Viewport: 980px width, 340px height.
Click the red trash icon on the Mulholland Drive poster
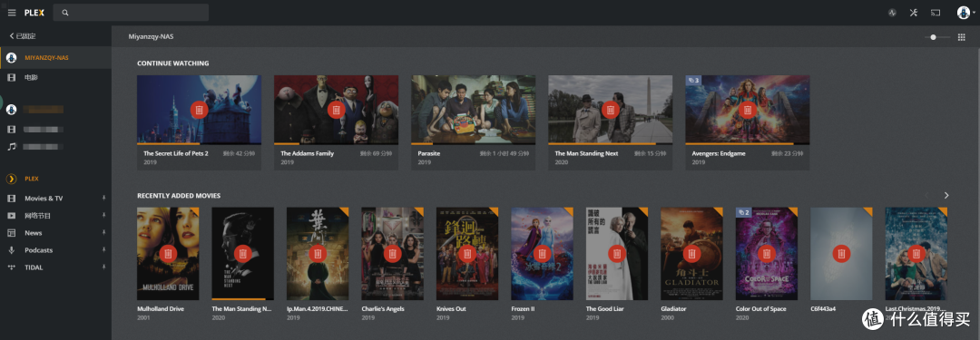tap(168, 254)
